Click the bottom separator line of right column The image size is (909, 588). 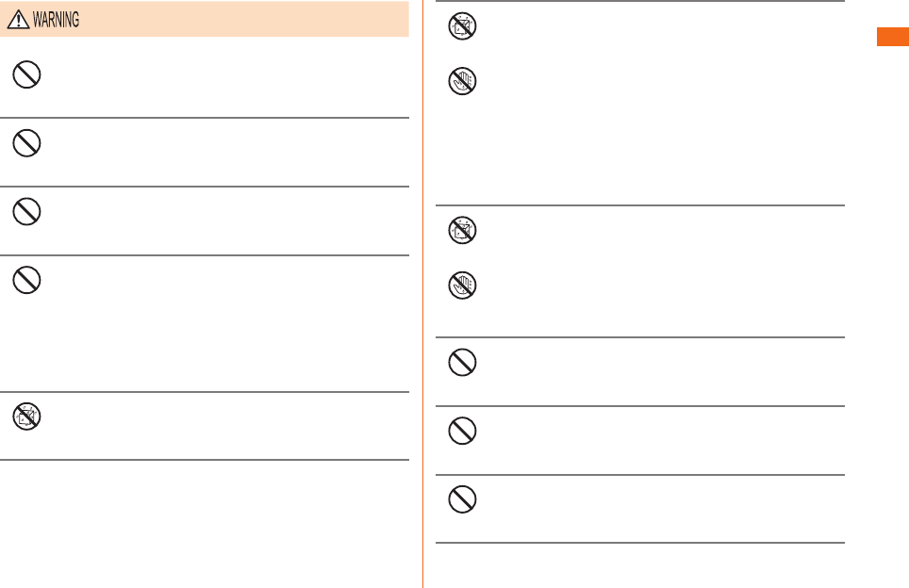tap(641, 543)
